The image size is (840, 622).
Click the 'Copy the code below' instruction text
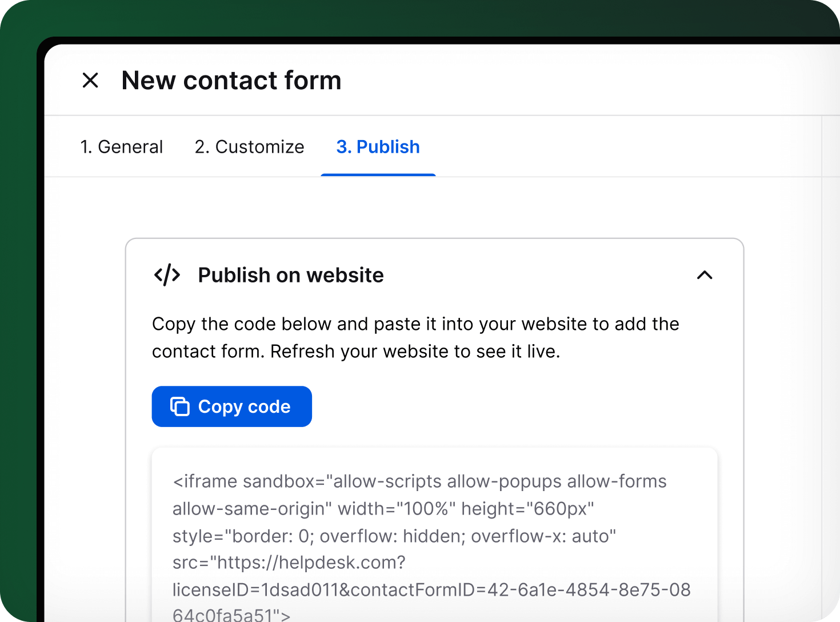tap(415, 324)
